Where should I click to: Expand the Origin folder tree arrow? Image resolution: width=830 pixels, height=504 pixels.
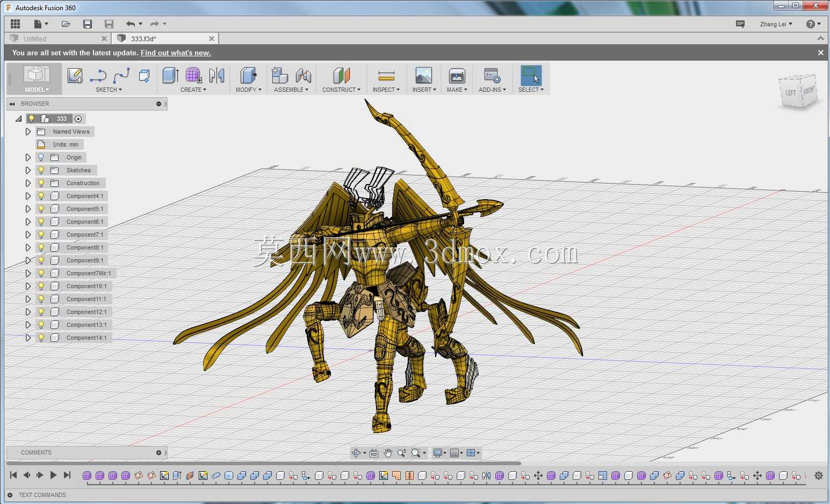[28, 157]
